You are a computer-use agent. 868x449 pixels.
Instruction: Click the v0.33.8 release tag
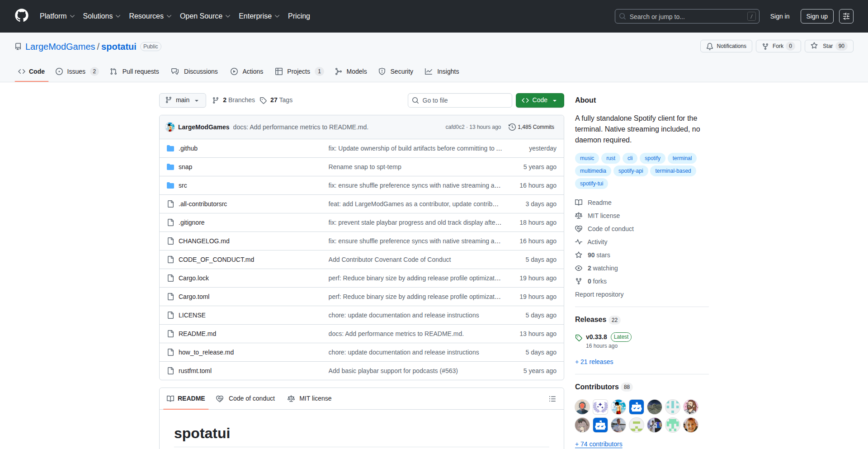[x=596, y=337]
